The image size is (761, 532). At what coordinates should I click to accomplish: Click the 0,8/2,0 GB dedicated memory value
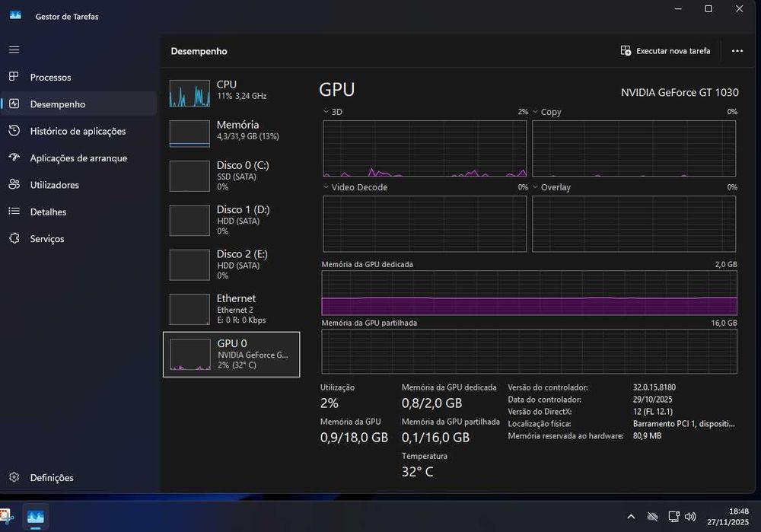(x=431, y=403)
